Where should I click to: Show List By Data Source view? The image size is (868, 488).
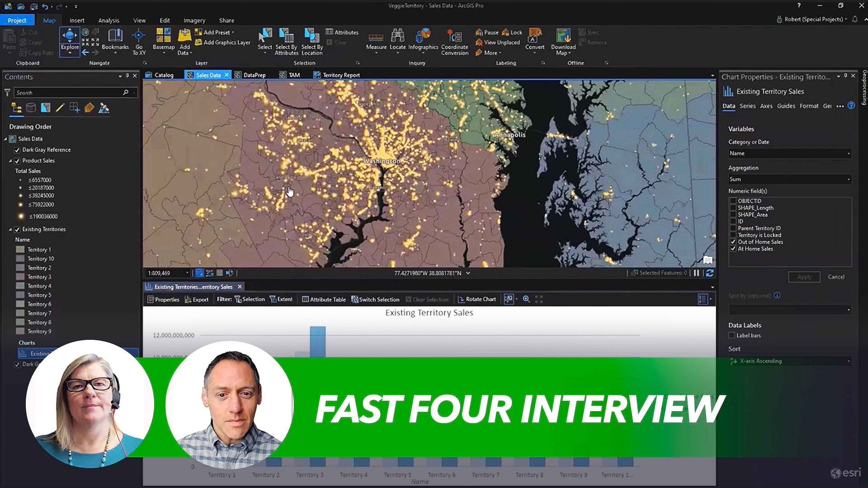(x=31, y=108)
